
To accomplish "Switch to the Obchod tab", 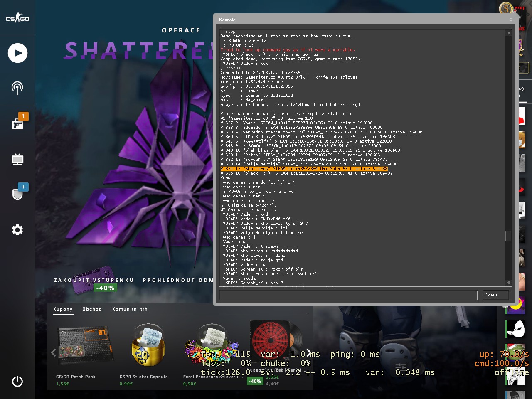I will pyautogui.click(x=92, y=309).
